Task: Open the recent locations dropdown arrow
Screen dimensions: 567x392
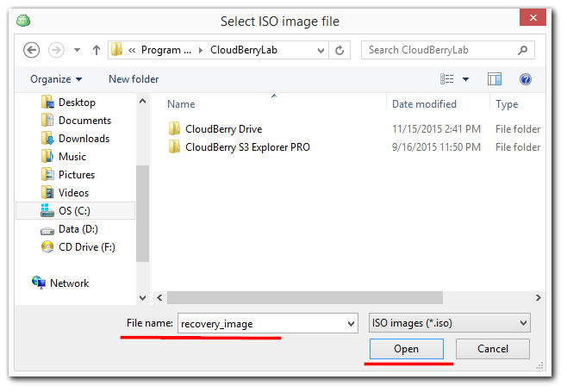Action: click(77, 50)
